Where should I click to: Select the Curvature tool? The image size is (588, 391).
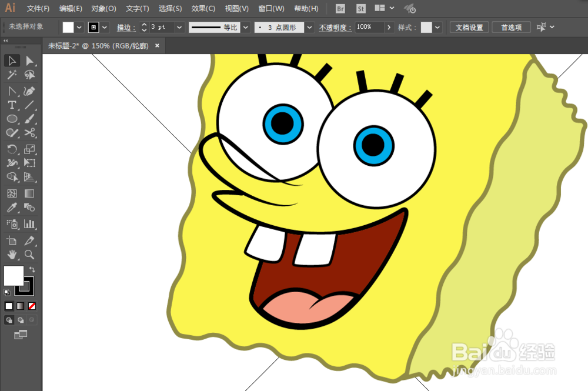click(x=29, y=91)
